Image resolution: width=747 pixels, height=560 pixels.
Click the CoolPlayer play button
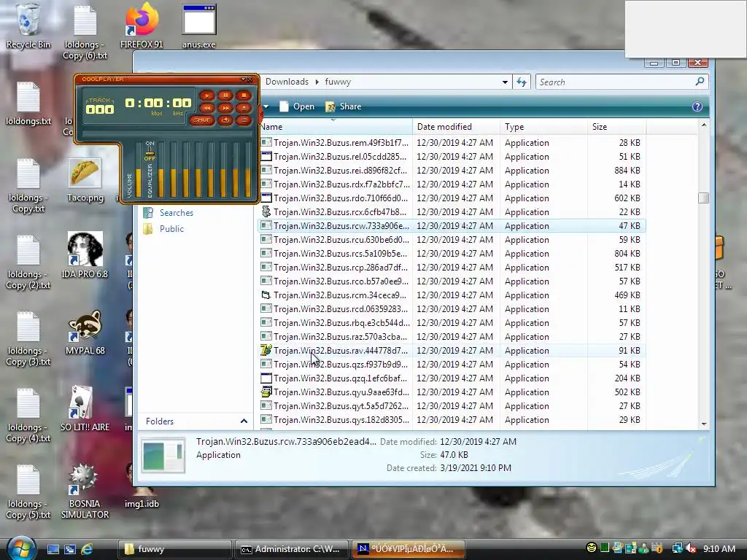pyautogui.click(x=206, y=96)
